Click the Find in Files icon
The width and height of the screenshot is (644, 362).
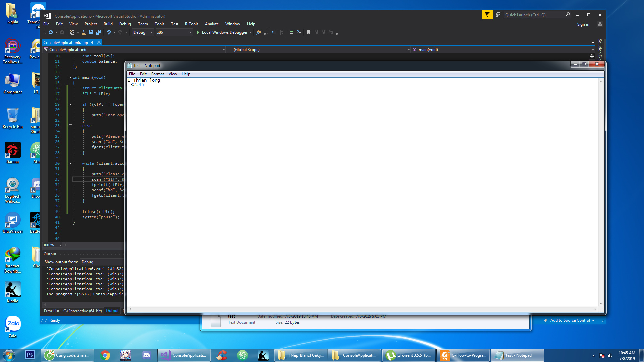259,32
